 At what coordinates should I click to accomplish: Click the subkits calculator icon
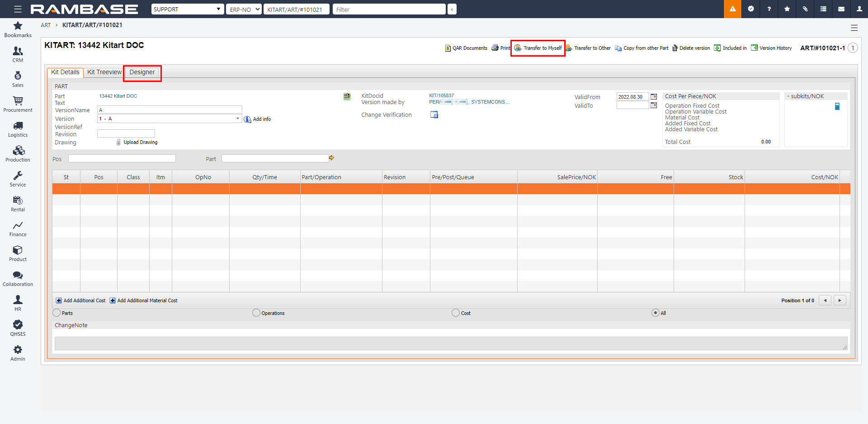[837, 106]
